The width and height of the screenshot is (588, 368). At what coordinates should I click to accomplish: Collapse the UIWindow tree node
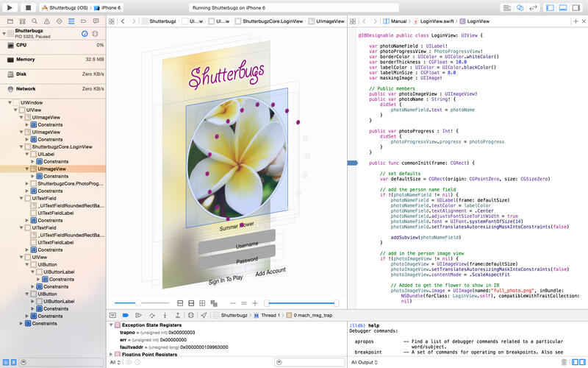pyautogui.click(x=9, y=103)
